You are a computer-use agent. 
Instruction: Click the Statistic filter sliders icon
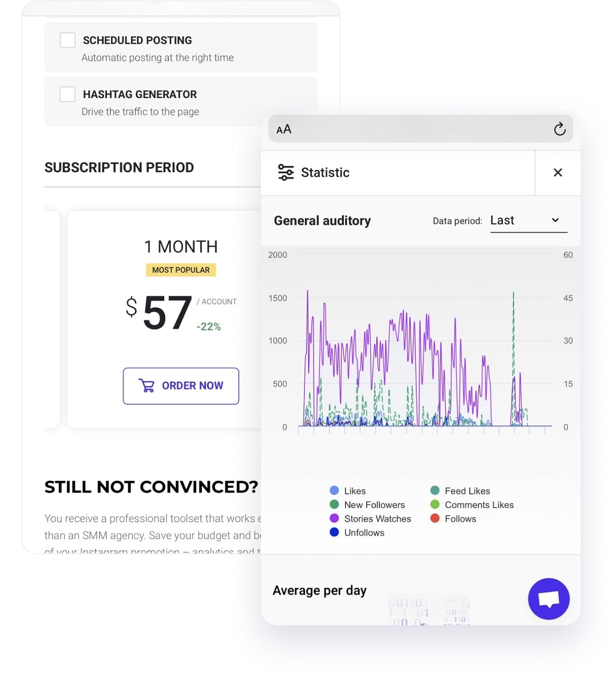click(x=286, y=173)
